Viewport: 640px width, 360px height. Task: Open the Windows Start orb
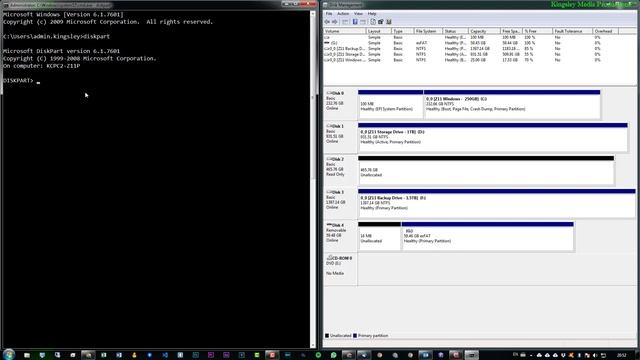click(x=9, y=354)
